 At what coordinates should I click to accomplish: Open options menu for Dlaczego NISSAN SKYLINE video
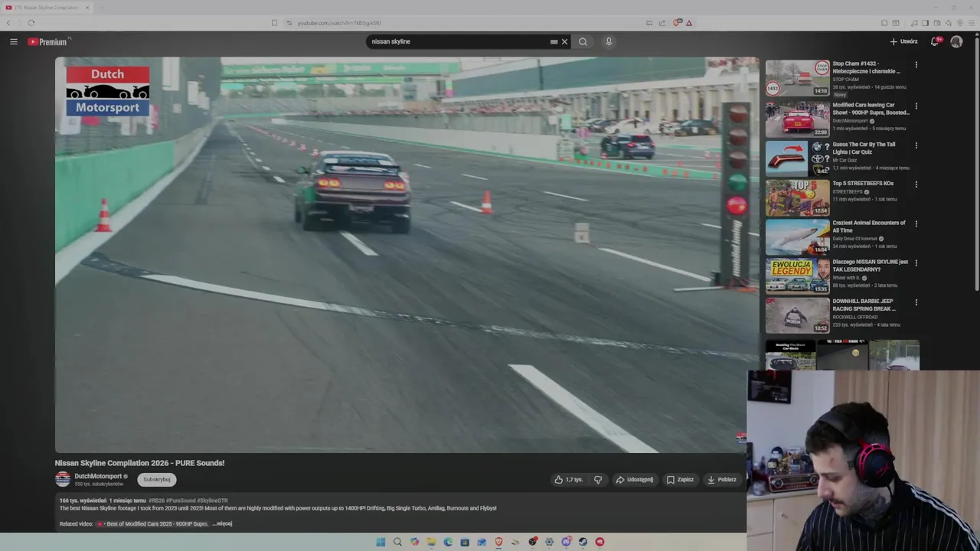[916, 263]
